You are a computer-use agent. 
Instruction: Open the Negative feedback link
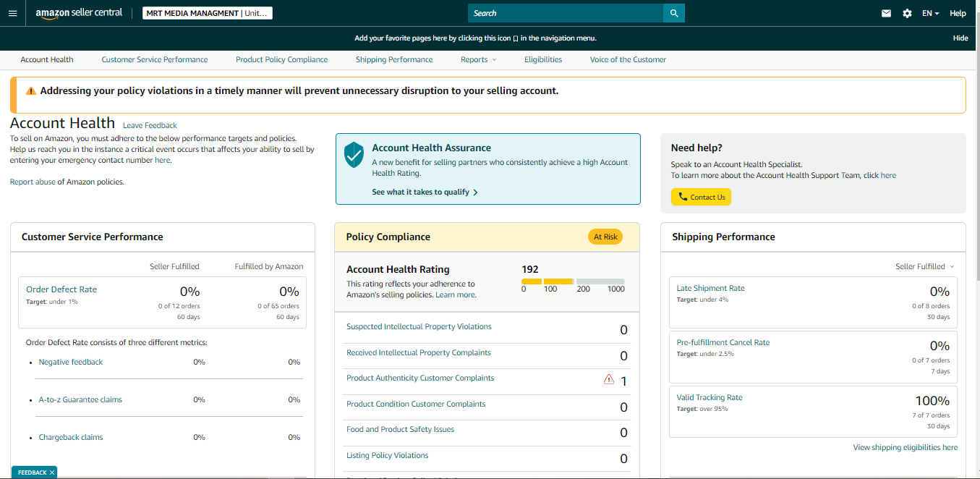coord(71,362)
